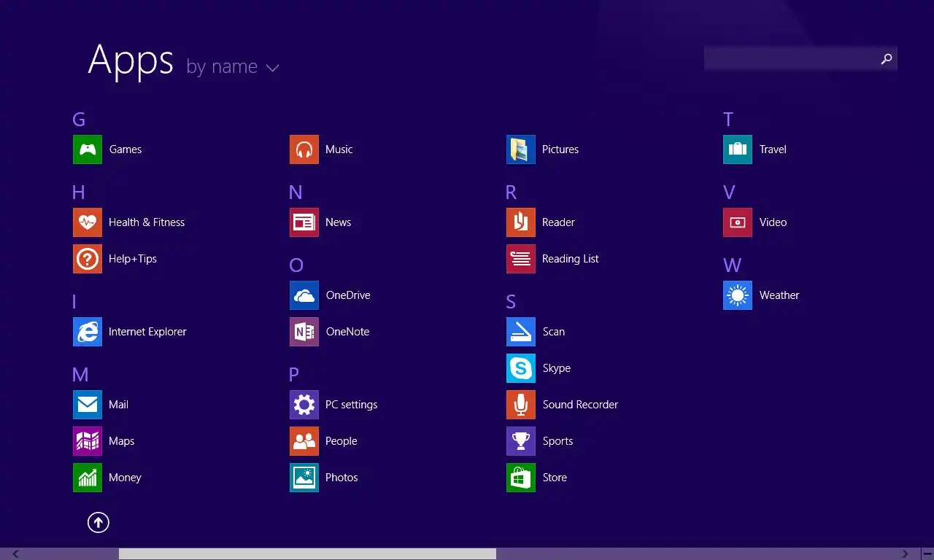Launch the Video app icon
Screen dimensions: 934x560
pyautogui.click(x=738, y=222)
